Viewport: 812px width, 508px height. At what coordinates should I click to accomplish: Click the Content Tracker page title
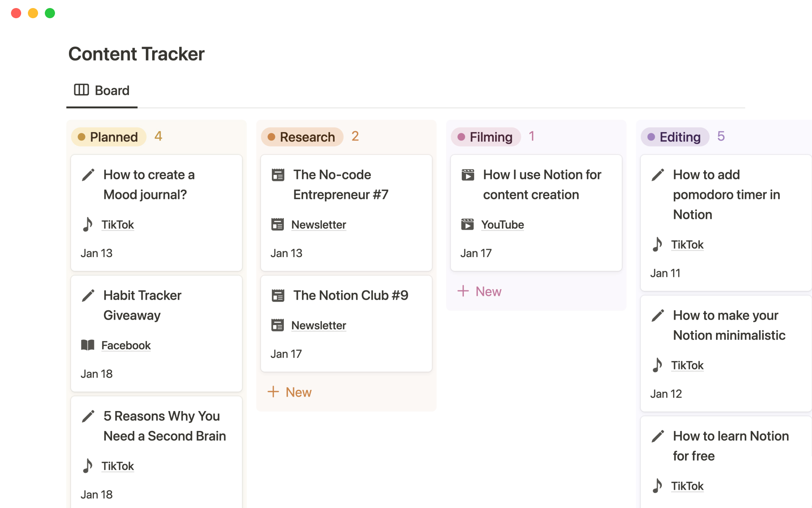pyautogui.click(x=136, y=54)
